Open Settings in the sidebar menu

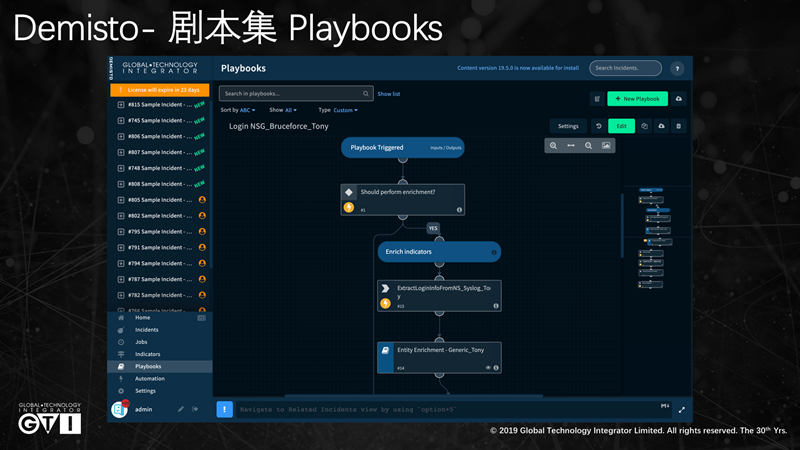[x=145, y=391]
